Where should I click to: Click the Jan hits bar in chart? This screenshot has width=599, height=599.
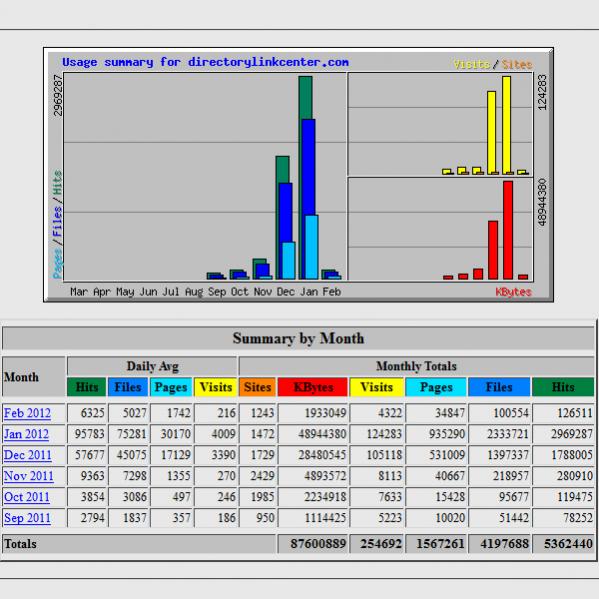click(x=305, y=98)
